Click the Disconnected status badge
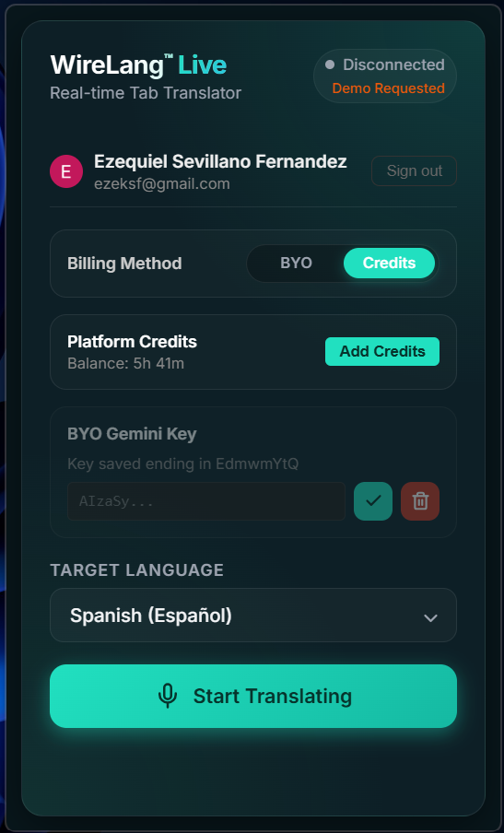Image resolution: width=504 pixels, height=833 pixels. pyautogui.click(x=385, y=76)
